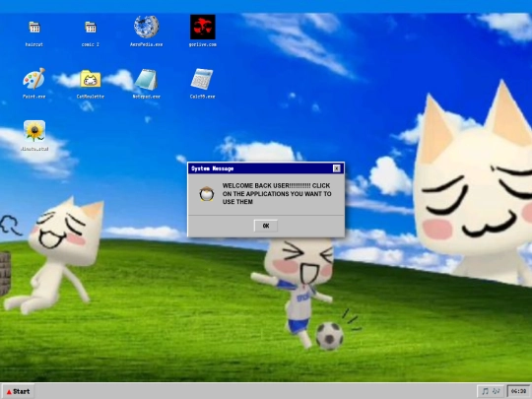This screenshot has width=532, height=399.
Task: Click the taskbar clock display
Action: coord(518,391)
